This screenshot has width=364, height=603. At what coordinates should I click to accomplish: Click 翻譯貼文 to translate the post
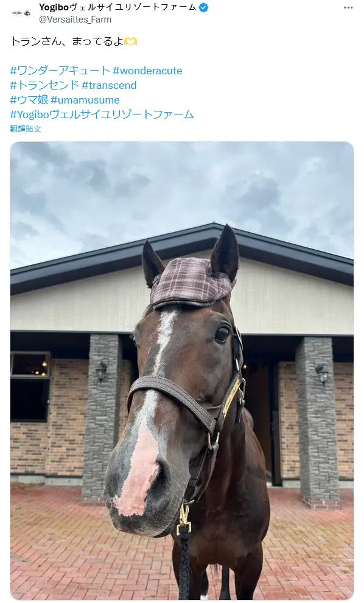(x=26, y=129)
